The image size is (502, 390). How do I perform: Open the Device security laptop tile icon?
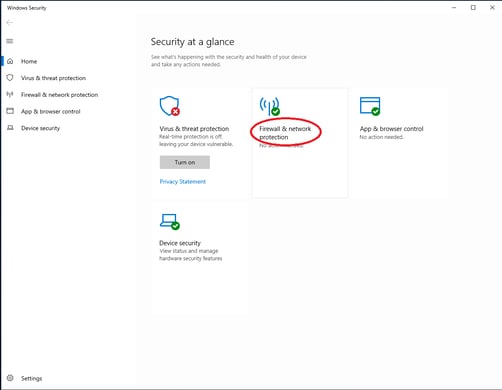pos(170,222)
